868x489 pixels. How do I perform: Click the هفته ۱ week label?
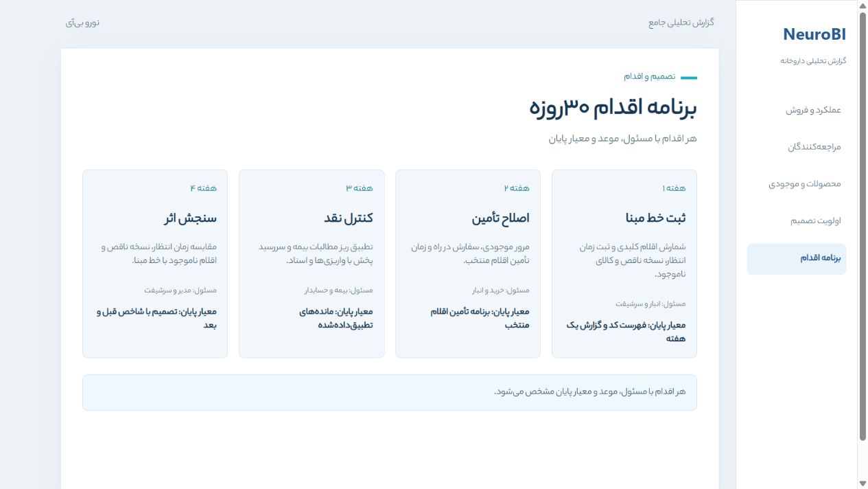[x=674, y=188]
